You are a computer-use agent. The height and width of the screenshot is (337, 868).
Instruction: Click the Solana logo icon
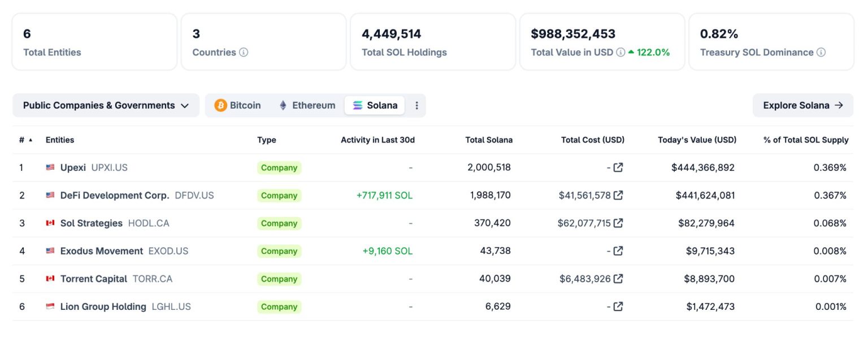point(358,105)
